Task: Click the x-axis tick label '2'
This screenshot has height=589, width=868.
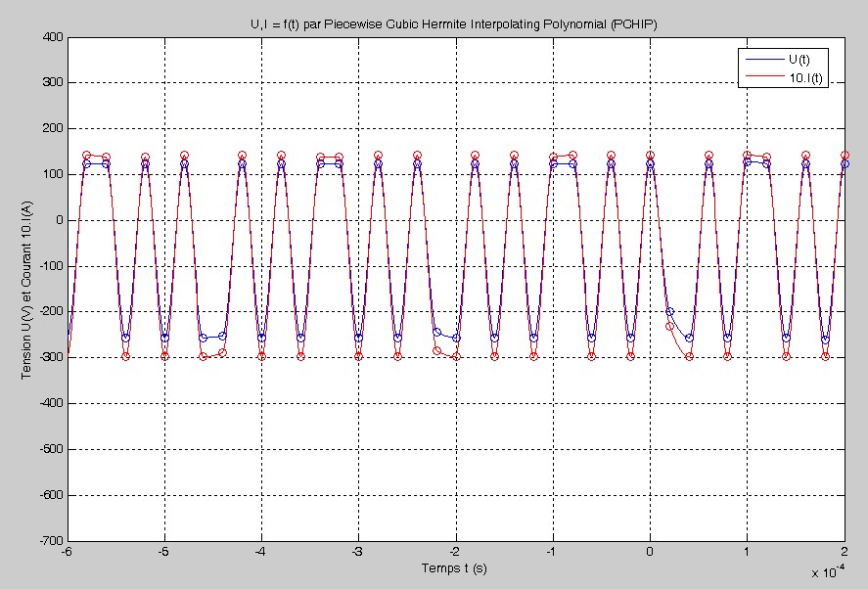Action: 845,552
